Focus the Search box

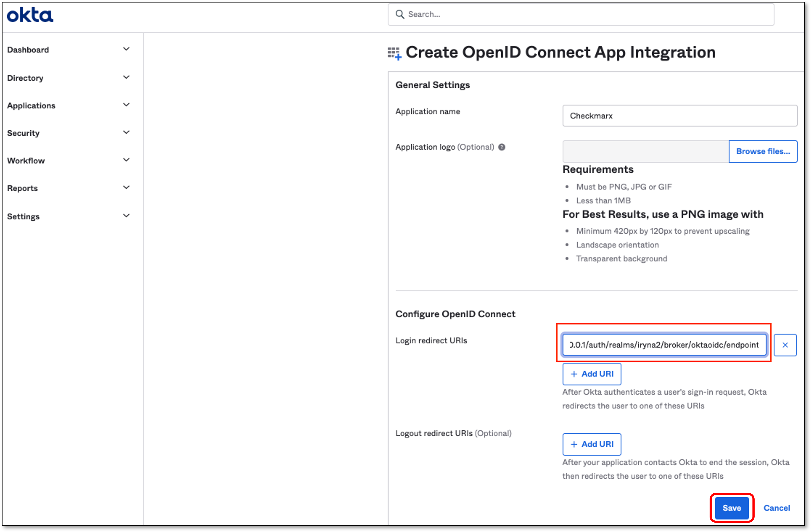[581, 14]
